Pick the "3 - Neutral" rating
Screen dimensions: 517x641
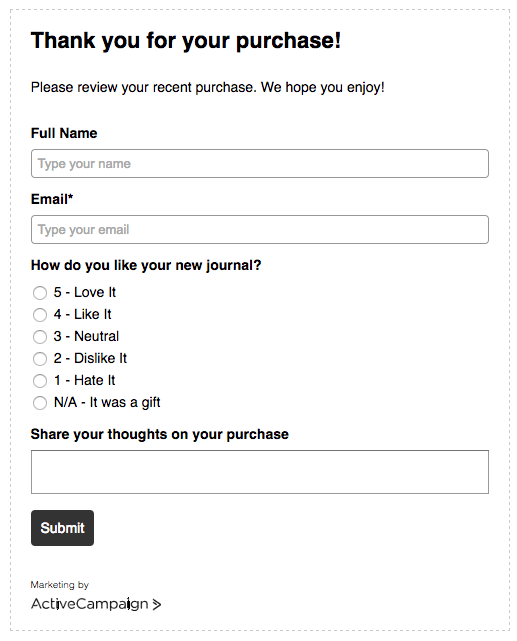pyautogui.click(x=40, y=337)
